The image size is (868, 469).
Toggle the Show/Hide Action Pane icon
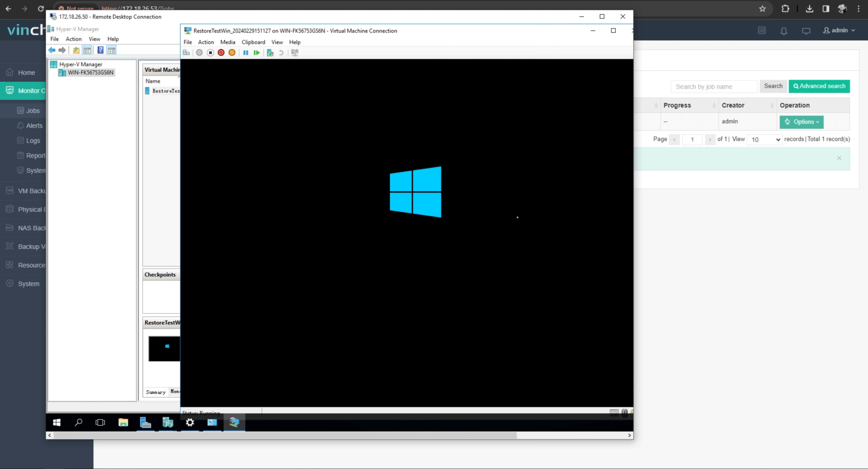pyautogui.click(x=112, y=50)
